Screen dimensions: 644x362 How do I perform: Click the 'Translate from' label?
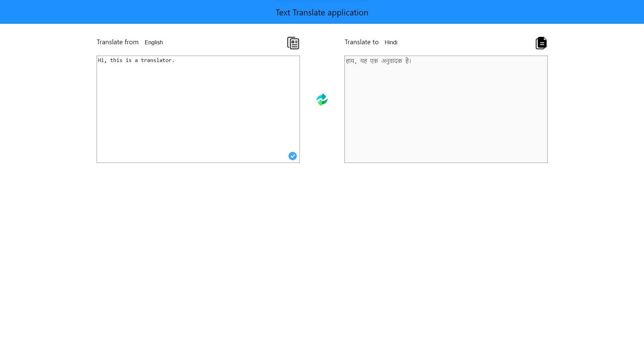click(x=117, y=42)
